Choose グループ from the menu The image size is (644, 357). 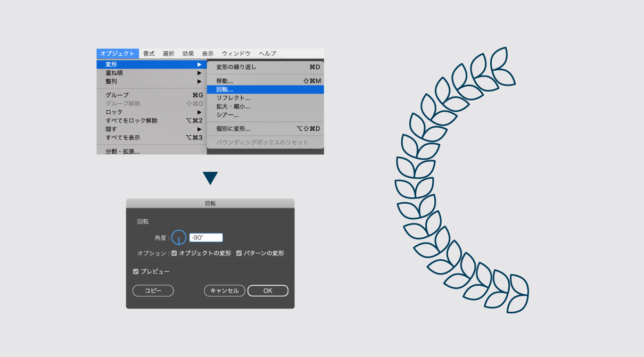click(152, 95)
